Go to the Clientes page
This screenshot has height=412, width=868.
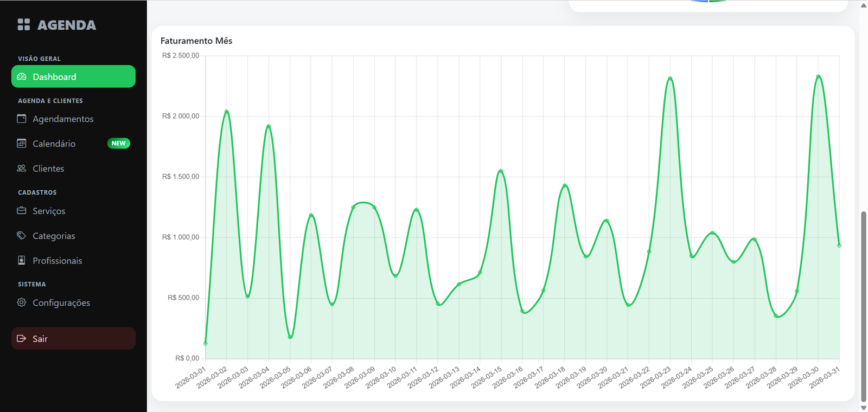coord(48,169)
